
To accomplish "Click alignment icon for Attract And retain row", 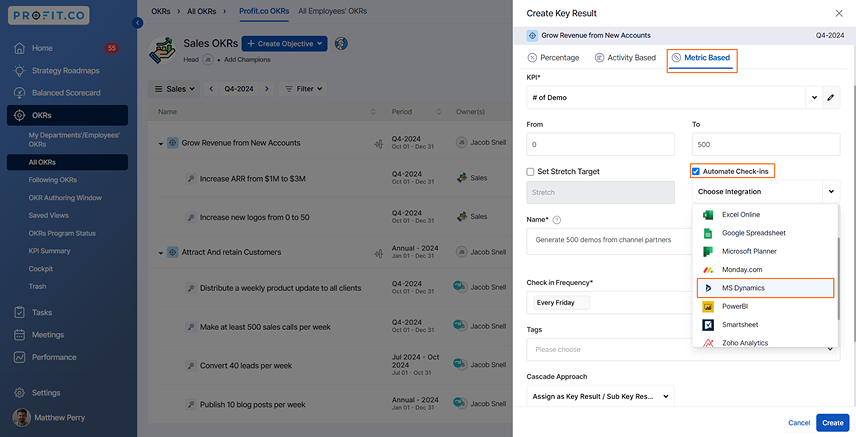I will [379, 253].
